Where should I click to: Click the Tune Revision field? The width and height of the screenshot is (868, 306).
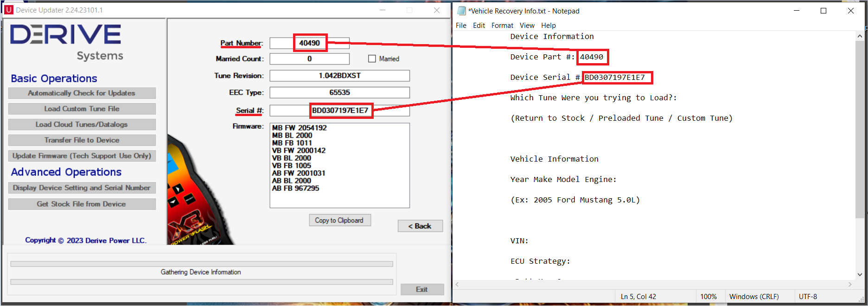click(x=339, y=76)
